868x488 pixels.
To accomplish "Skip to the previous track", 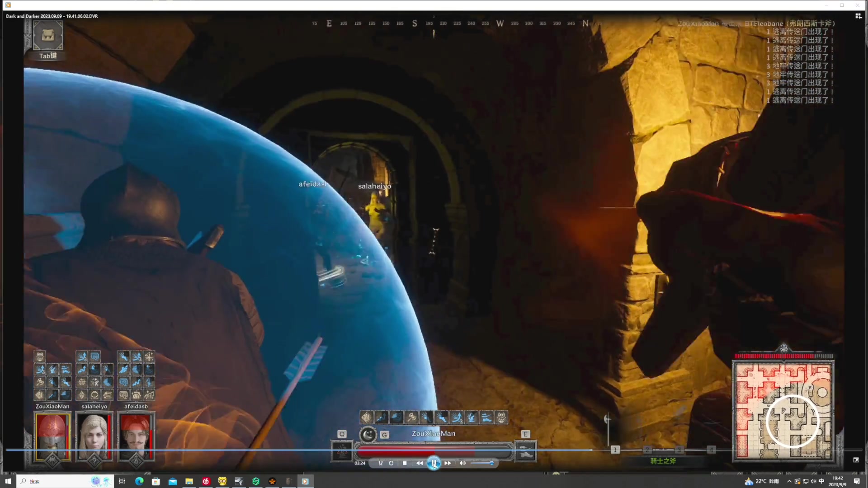I will (x=420, y=463).
